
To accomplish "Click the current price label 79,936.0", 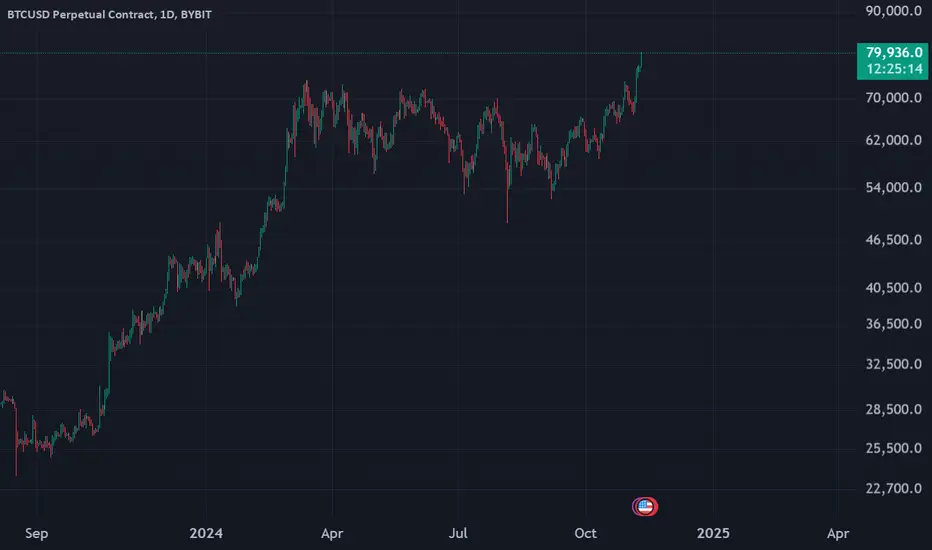I will click(x=894, y=52).
